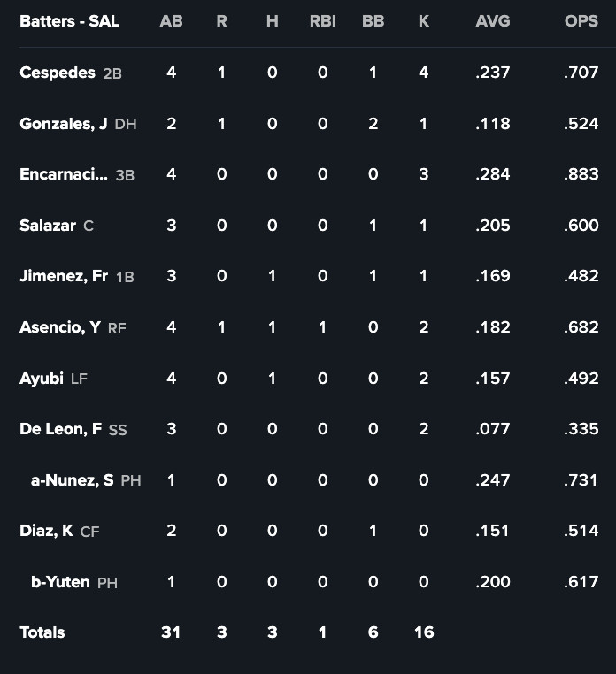Open pinch hitter b-Yuten link

pos(60,582)
